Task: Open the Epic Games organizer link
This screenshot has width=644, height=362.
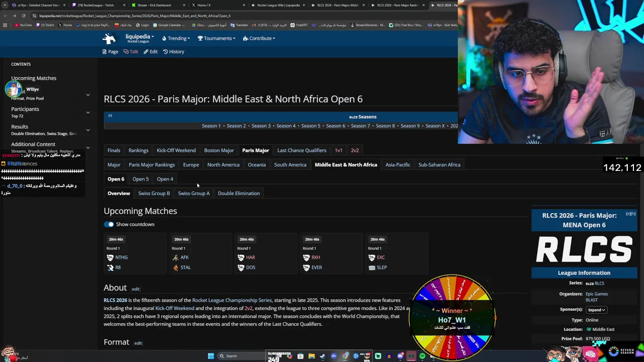Action: click(x=596, y=294)
